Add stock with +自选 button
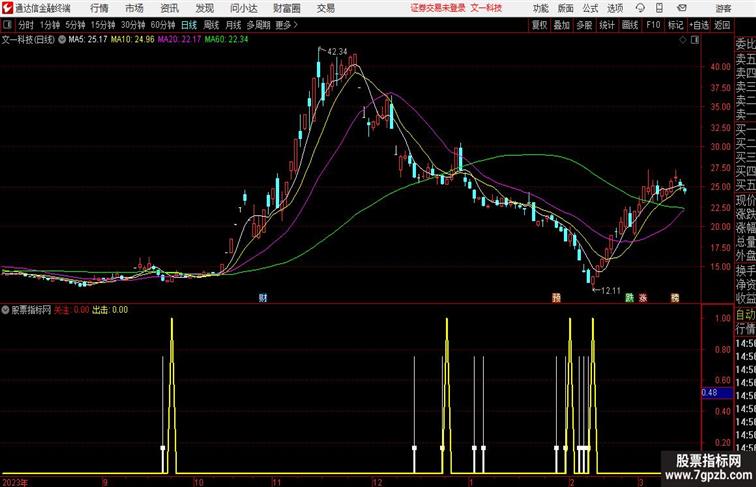The width and height of the screenshot is (756, 487). click(x=699, y=25)
